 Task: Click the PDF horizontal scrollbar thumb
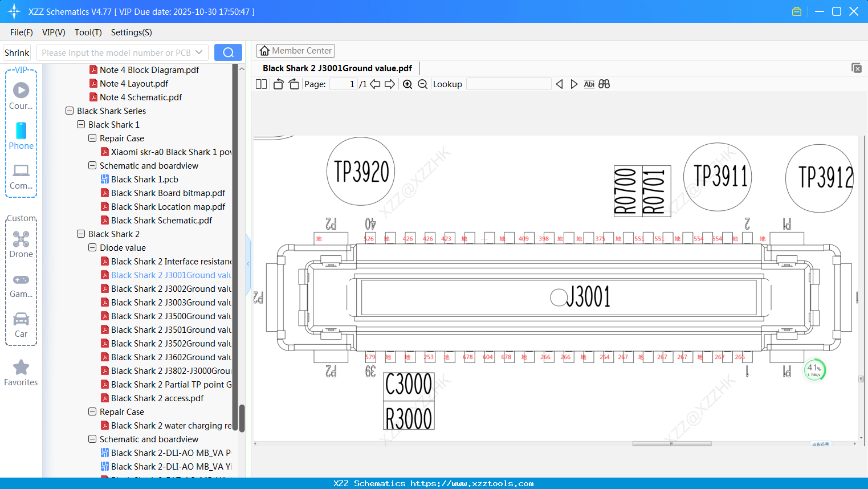[672, 443]
